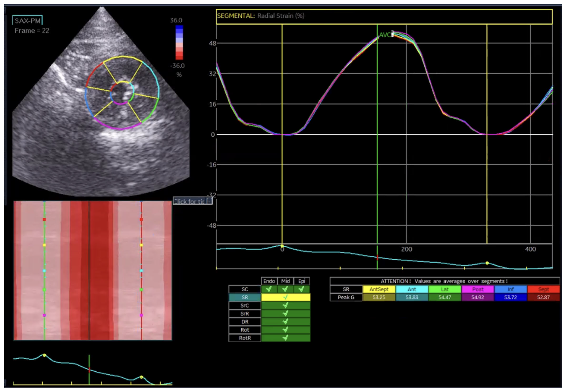This screenshot has height=392, width=567.
Task: Click the -36.0 lower scale value
Action: tap(177, 66)
